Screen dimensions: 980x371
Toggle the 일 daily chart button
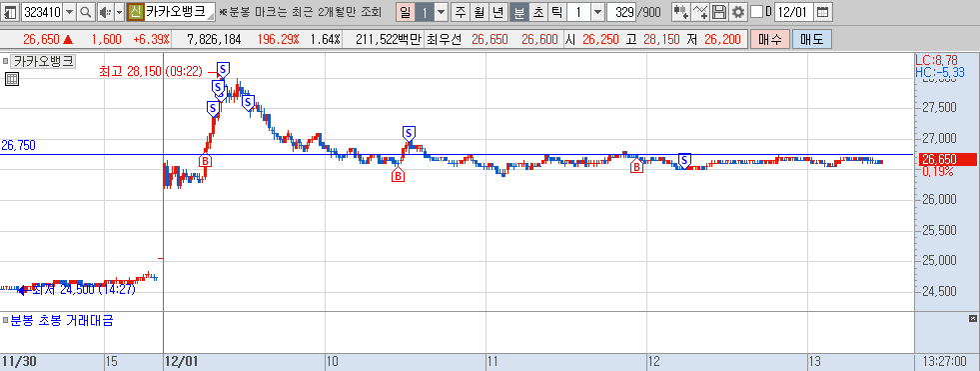point(406,12)
